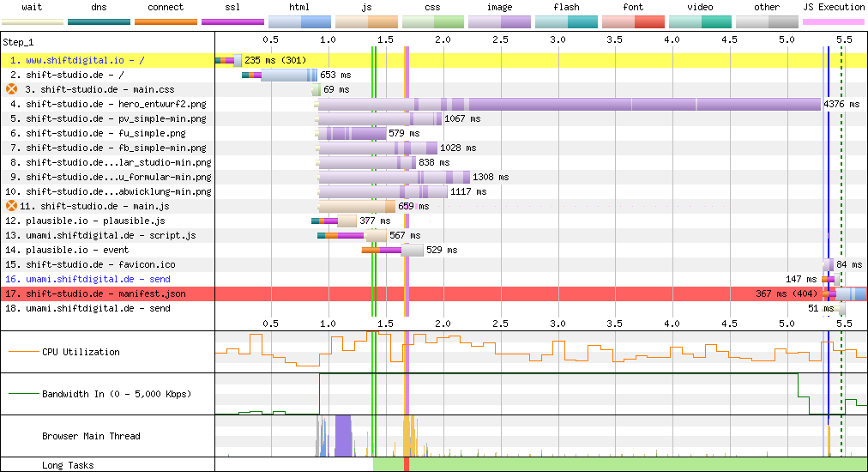The image size is (868, 472).
Task: Click the html legend color swatch
Action: [x=299, y=22]
